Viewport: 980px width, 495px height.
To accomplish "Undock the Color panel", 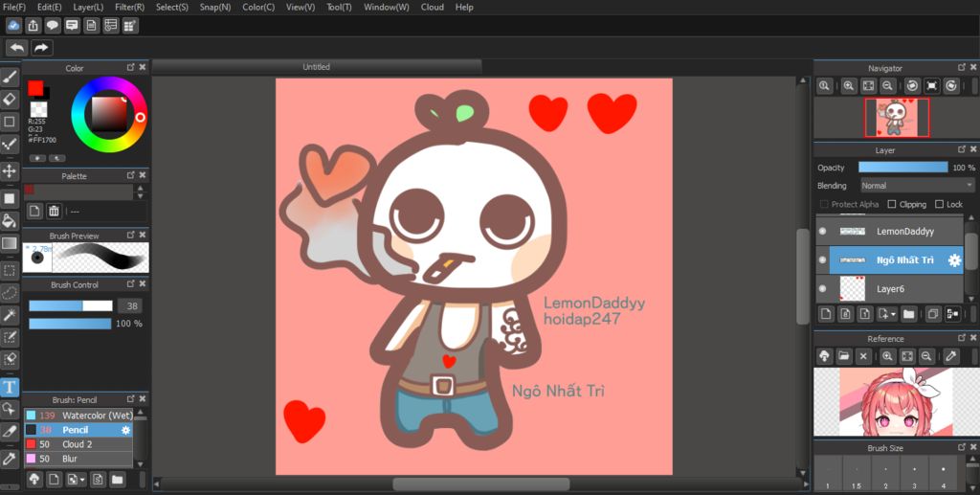I will pos(130,67).
